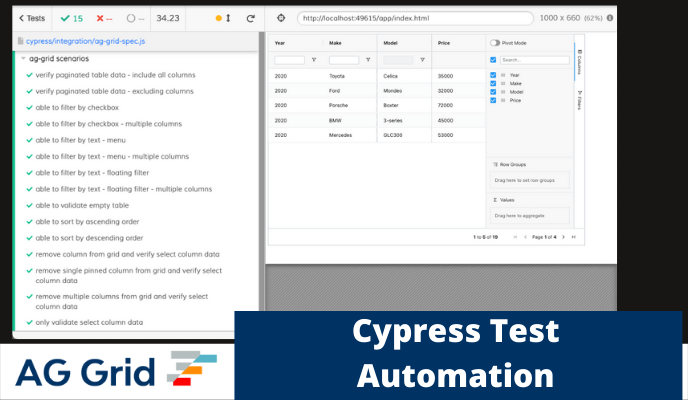
Task: Select 'able to sort by ascending order' test
Action: click(x=87, y=221)
